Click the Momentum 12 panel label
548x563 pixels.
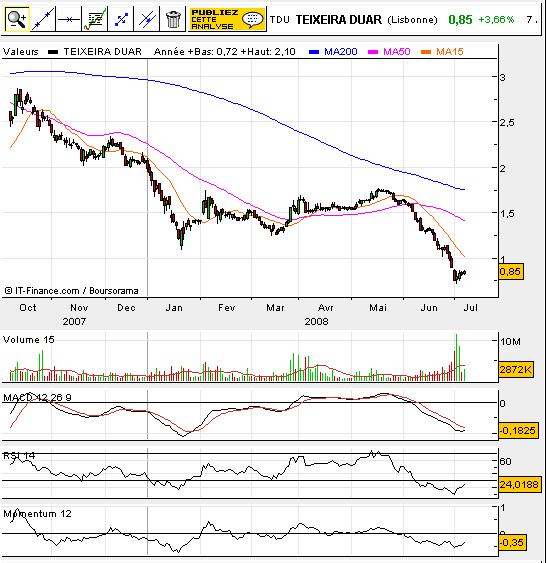[x=37, y=514]
